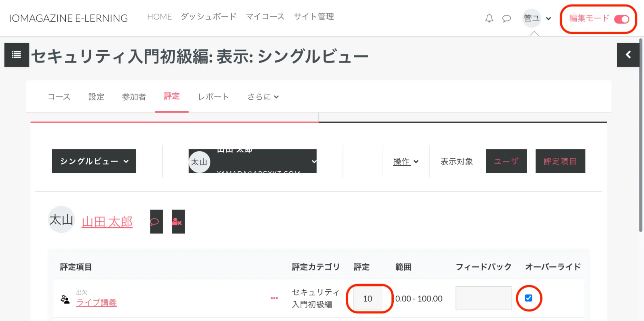Expand the さらに more menu
This screenshot has height=321, width=644.
[x=263, y=97]
